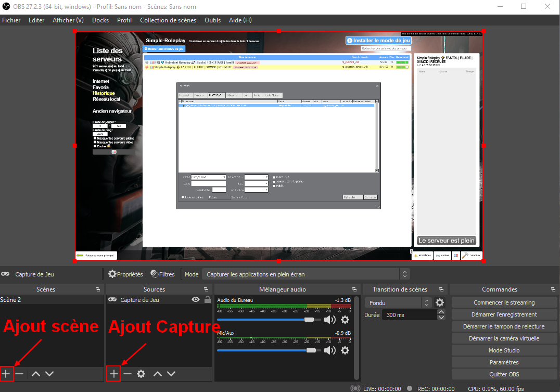Move the scene up in the Scènes list
The height and width of the screenshot is (392, 560).
[36, 374]
